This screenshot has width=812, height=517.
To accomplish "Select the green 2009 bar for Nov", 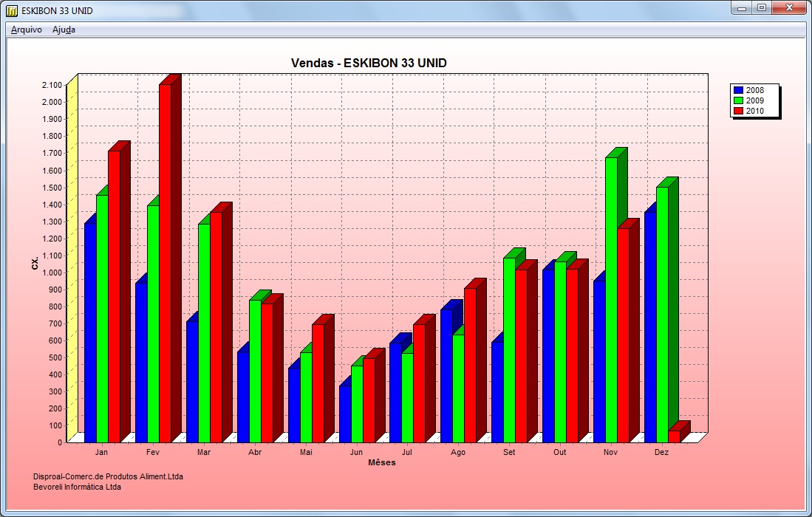I will coord(612,300).
